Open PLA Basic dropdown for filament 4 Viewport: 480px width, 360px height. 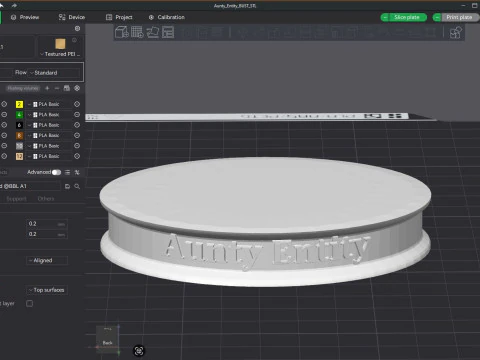49,115
